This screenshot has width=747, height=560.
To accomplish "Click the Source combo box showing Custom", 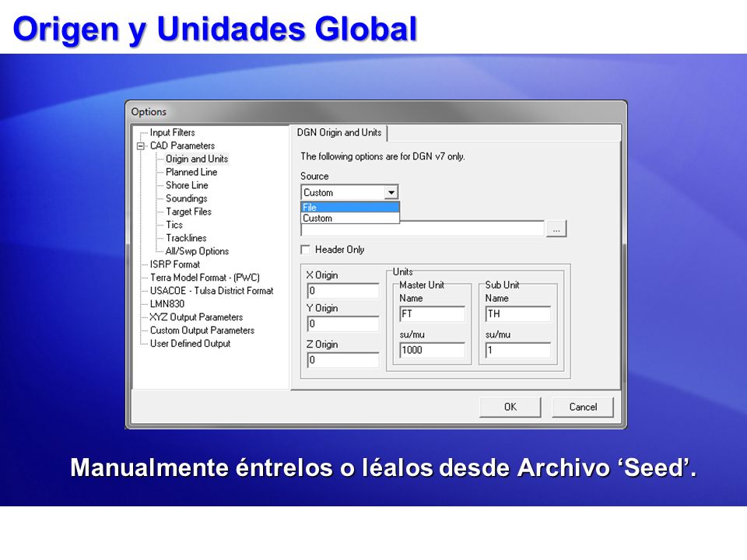I will point(349,192).
